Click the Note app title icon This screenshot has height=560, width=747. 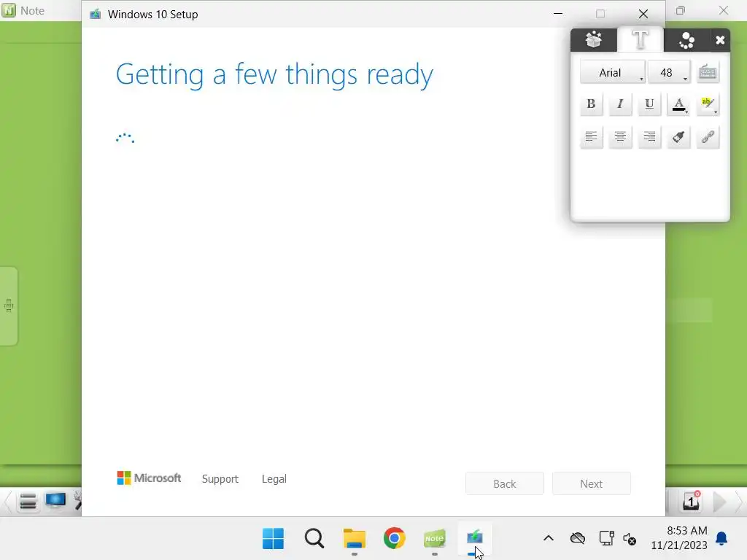9,10
